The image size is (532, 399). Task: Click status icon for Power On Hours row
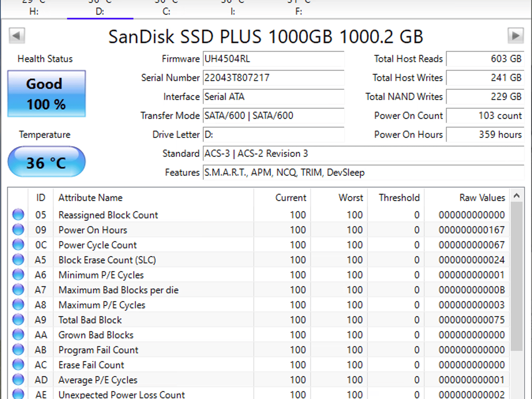click(18, 230)
